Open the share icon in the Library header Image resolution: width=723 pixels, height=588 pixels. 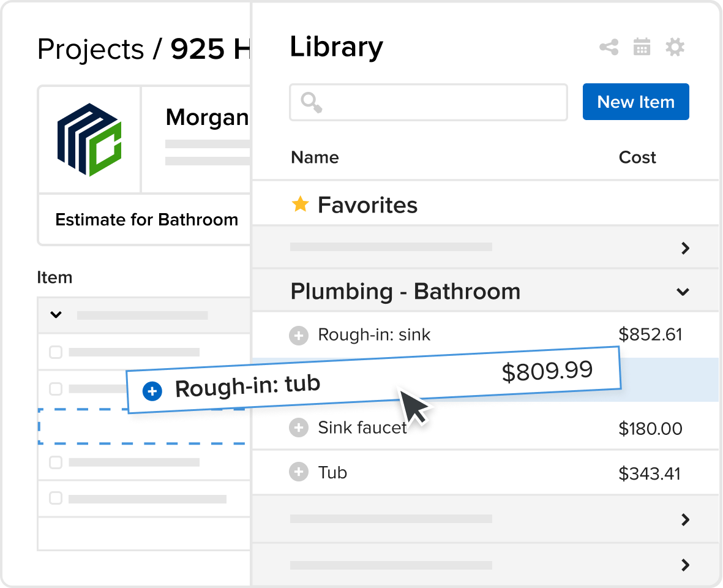pyautogui.click(x=609, y=47)
